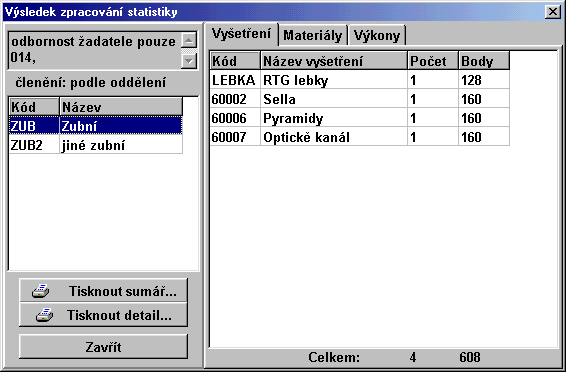Image resolution: width=566 pixels, height=372 pixels.
Task: Select the ZUB department code cell
Action: coord(34,126)
